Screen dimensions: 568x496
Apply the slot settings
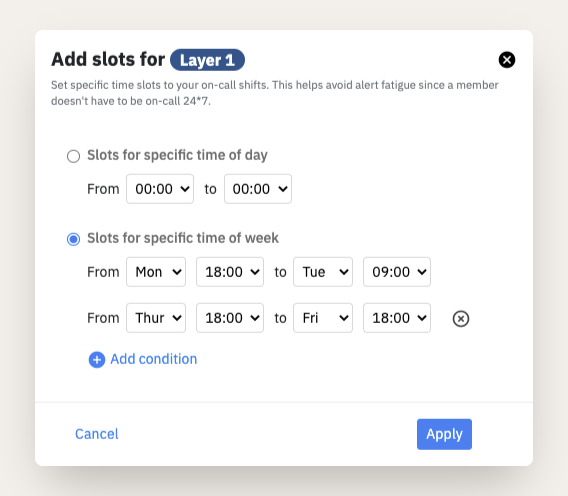[x=444, y=434]
